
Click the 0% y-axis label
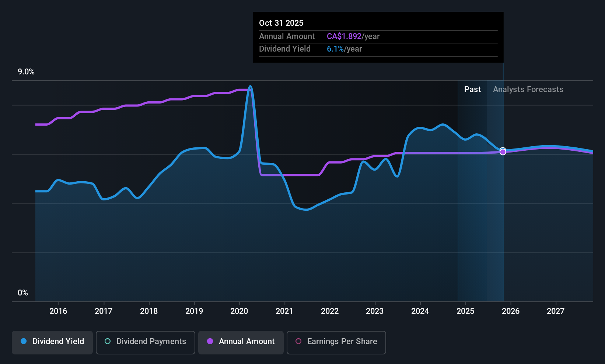click(23, 293)
